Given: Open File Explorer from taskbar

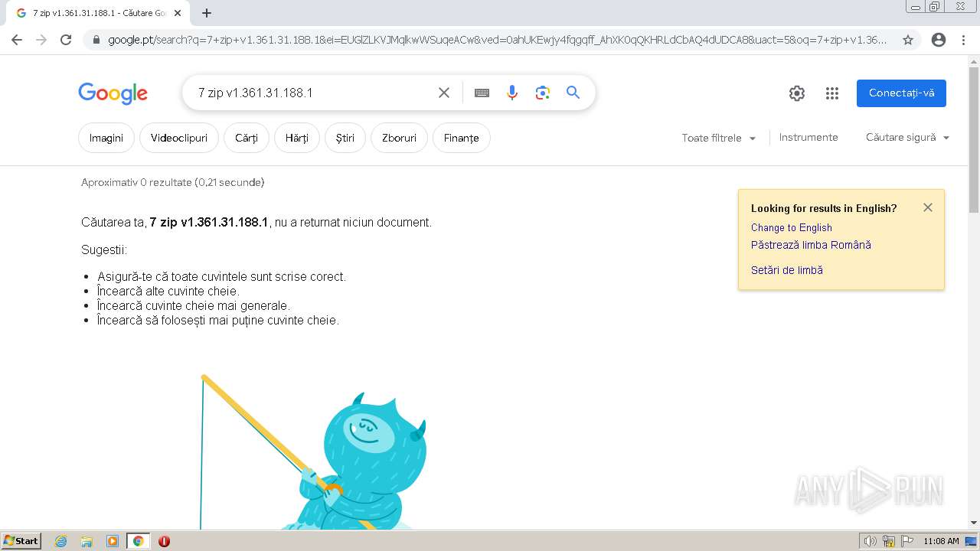Looking at the screenshot, I should pyautogui.click(x=87, y=541).
